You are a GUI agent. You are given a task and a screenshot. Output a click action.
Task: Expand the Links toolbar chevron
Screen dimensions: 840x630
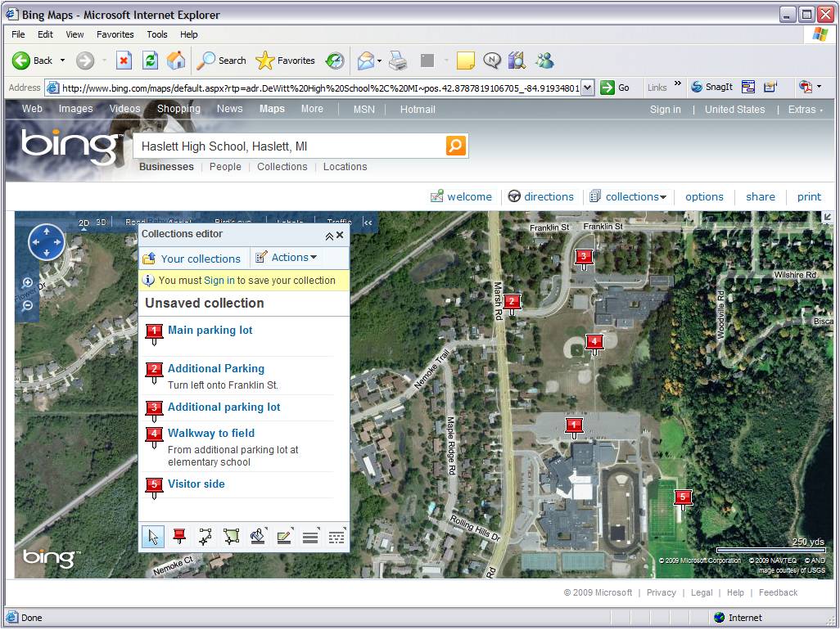coord(678,83)
